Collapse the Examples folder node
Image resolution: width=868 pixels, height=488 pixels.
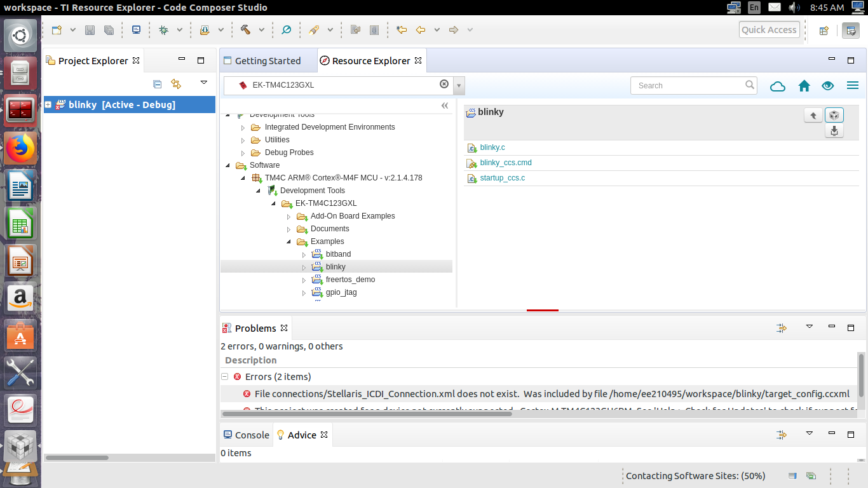288,242
